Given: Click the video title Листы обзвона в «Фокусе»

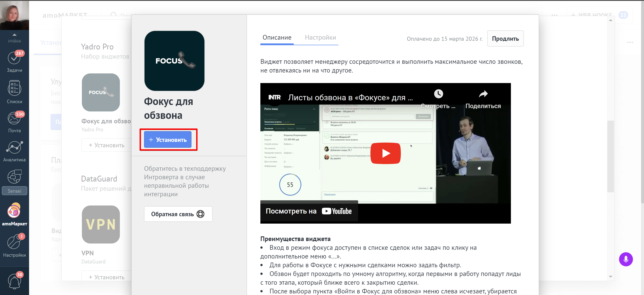Looking at the screenshot, I should click(350, 97).
